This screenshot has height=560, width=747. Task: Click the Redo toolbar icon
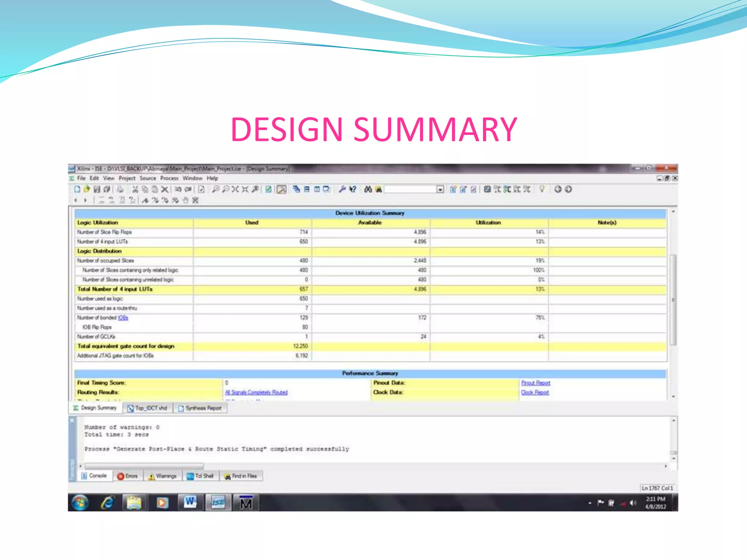coord(188,189)
